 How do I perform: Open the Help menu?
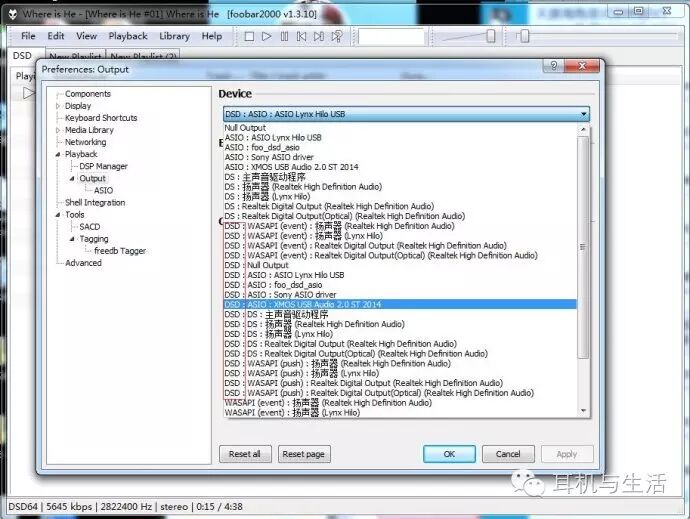[212, 36]
